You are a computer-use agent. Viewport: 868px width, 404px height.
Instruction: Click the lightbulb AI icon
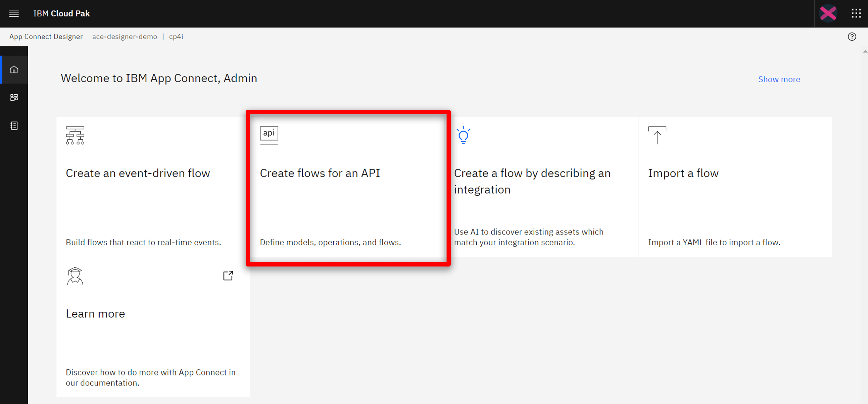[x=463, y=135]
